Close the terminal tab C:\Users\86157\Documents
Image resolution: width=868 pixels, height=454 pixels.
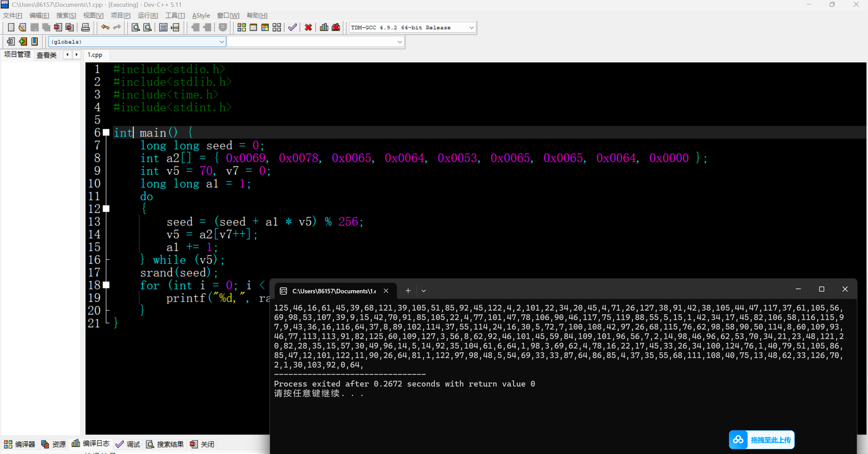tap(386, 291)
